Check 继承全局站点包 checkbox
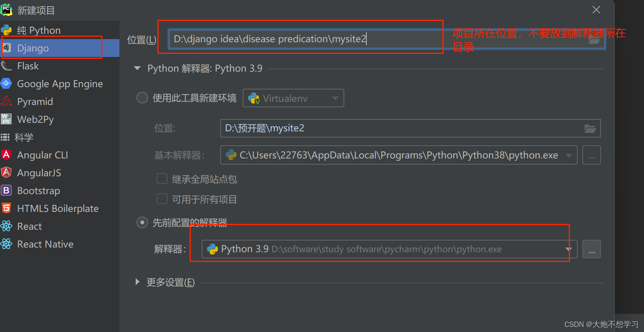Image resolution: width=644 pixels, height=332 pixels. [x=162, y=179]
